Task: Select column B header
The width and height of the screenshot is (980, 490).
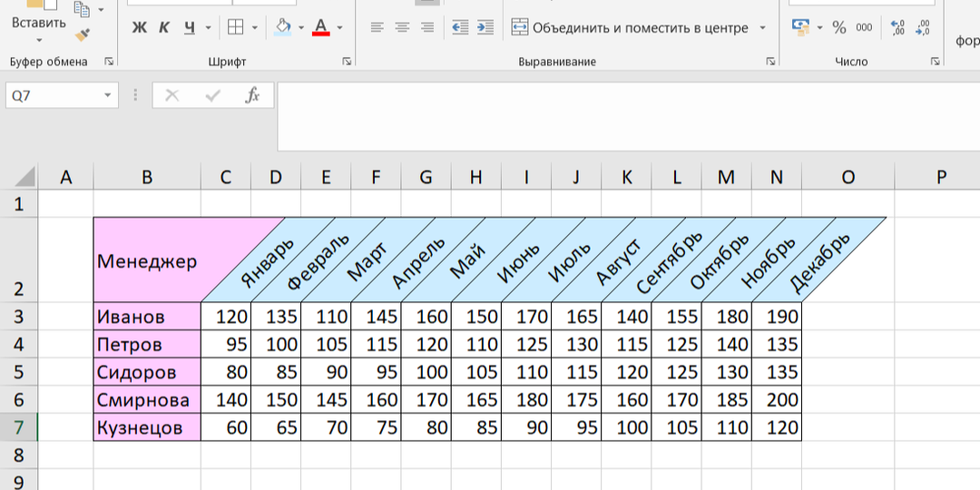Action: pyautogui.click(x=147, y=178)
